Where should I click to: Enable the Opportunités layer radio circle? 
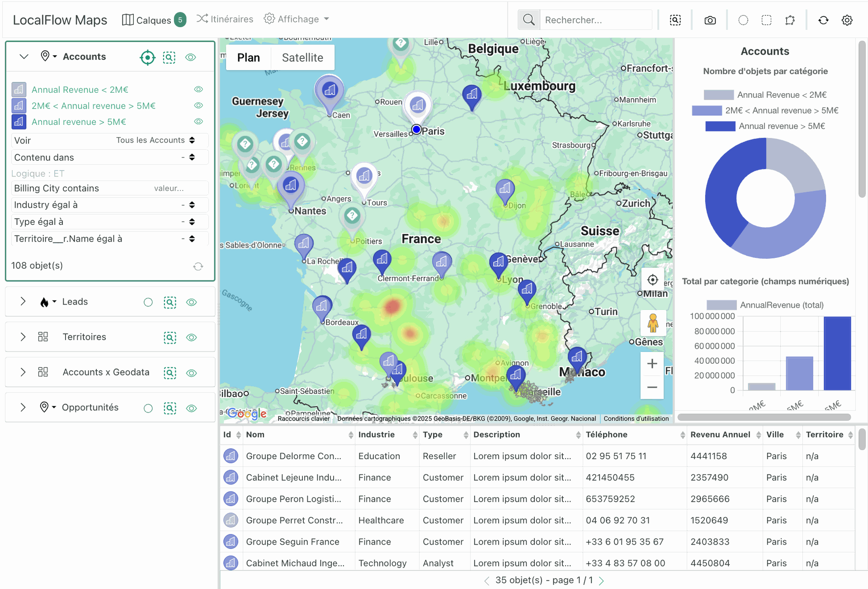(148, 408)
